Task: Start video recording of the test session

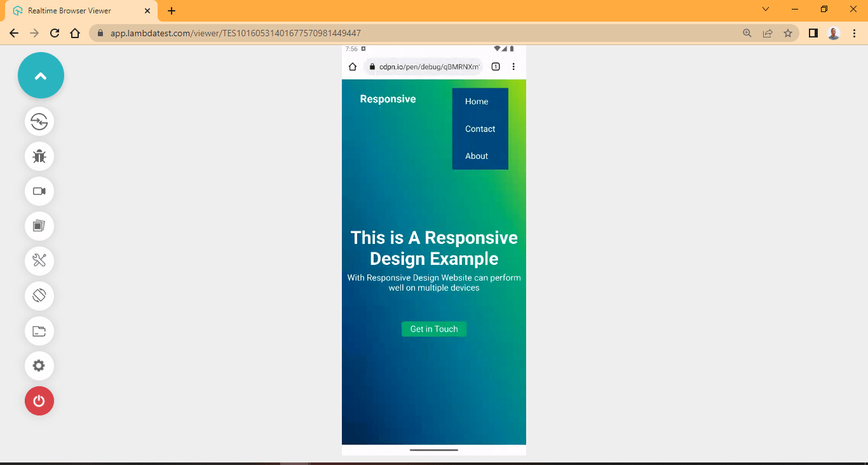Action: (x=39, y=191)
